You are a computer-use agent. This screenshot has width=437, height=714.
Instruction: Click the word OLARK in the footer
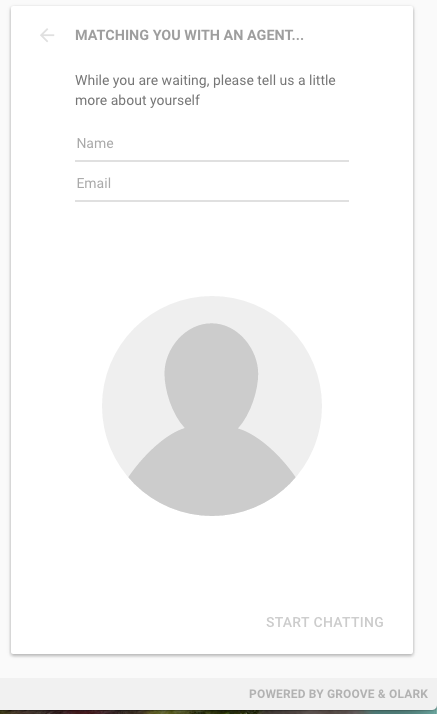point(408,694)
